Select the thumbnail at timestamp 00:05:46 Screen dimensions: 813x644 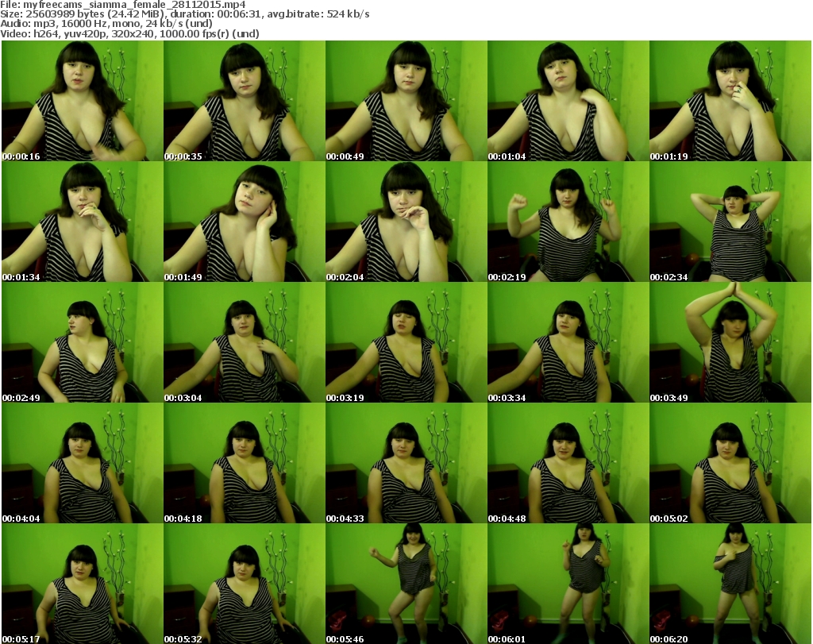406,584
